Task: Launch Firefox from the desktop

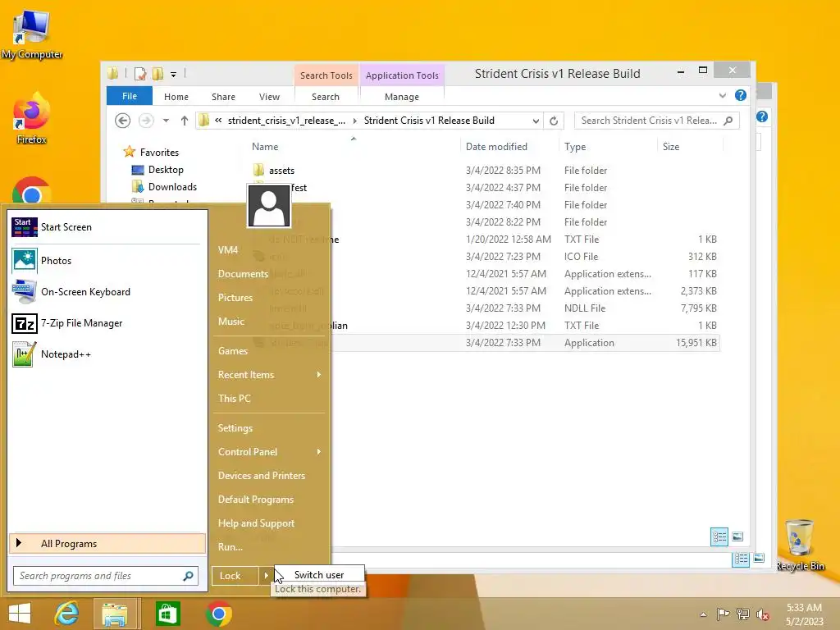Action: point(32,118)
